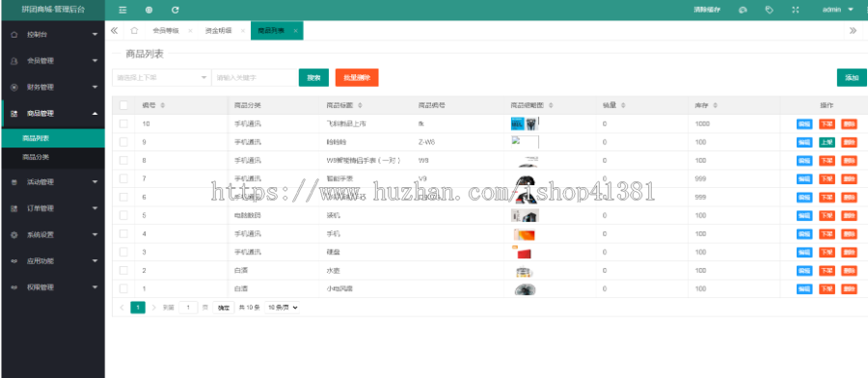Go to next page arrow in pagination
The width and height of the screenshot is (868, 378).
click(x=154, y=308)
